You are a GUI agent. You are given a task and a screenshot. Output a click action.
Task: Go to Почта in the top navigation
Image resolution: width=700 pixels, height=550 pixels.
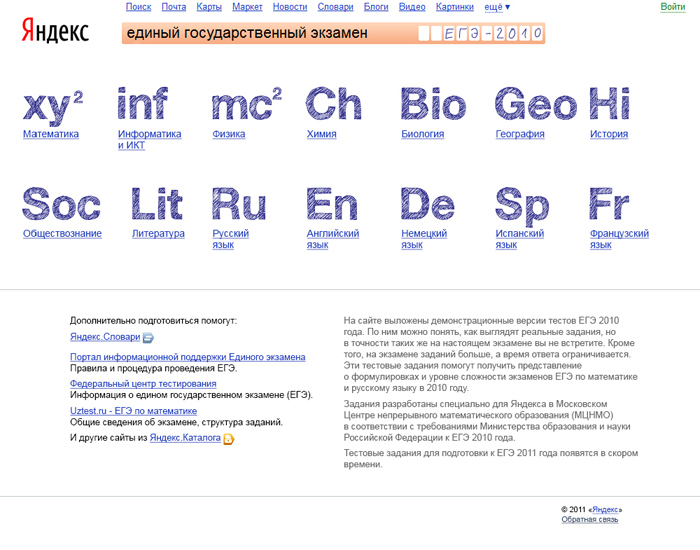pos(174,7)
